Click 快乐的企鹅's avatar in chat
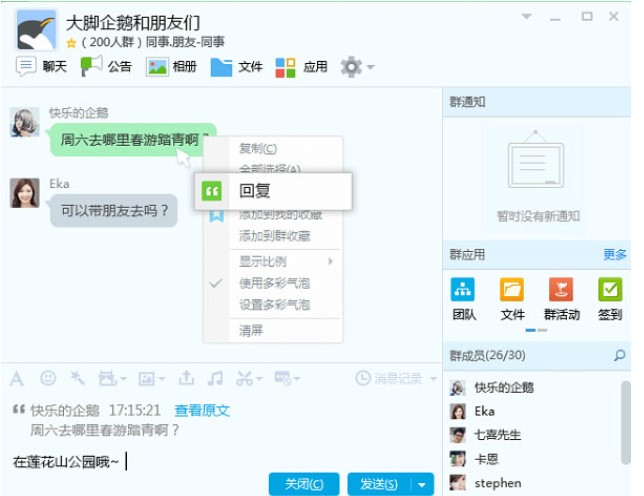The height and width of the screenshot is (496, 644). [25, 122]
